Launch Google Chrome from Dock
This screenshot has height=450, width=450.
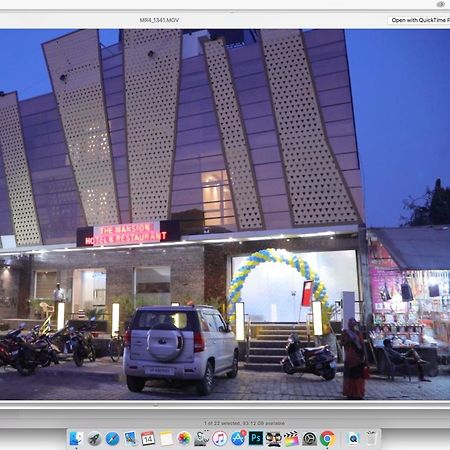point(327,439)
